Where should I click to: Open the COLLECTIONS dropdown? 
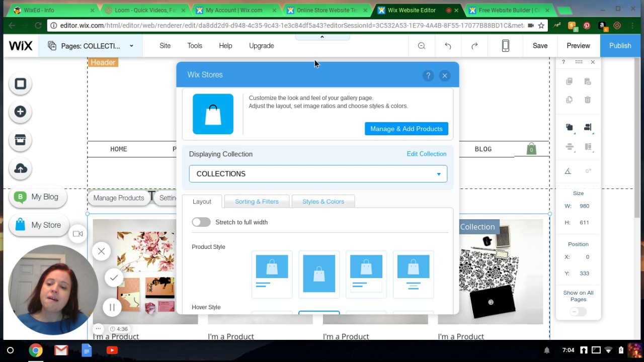click(x=318, y=174)
